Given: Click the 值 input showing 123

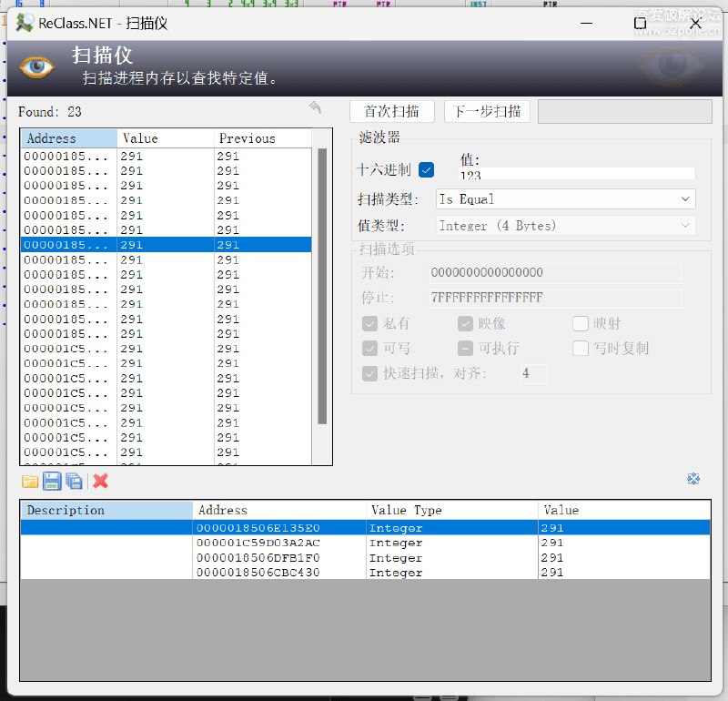Looking at the screenshot, I should point(573,172).
